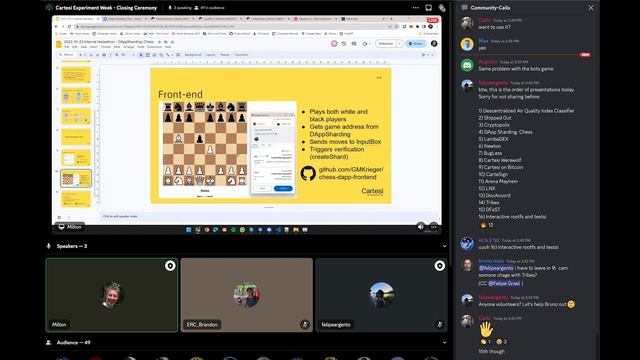Open grid view at filmstrip bottom
This screenshot has height=360, width=640.
[59, 218]
